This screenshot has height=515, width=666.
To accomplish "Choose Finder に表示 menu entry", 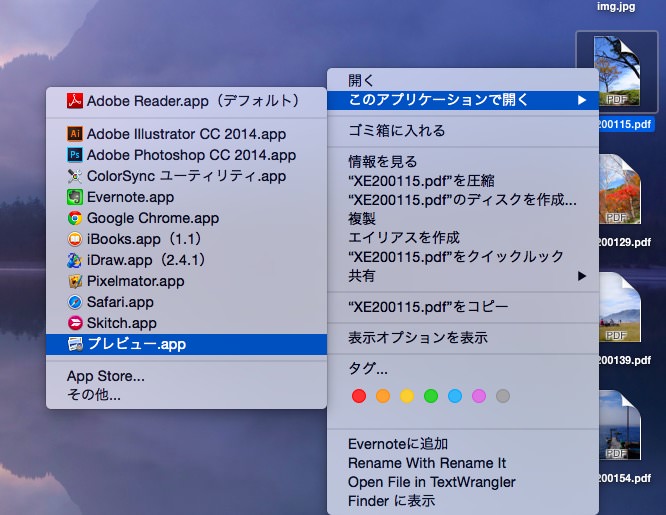I will tap(463, 501).
